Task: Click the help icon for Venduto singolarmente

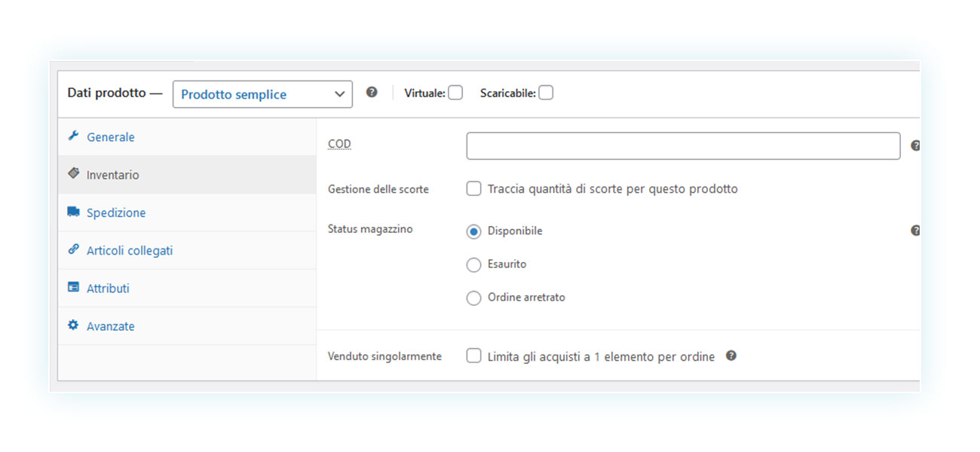Action: [731, 356]
